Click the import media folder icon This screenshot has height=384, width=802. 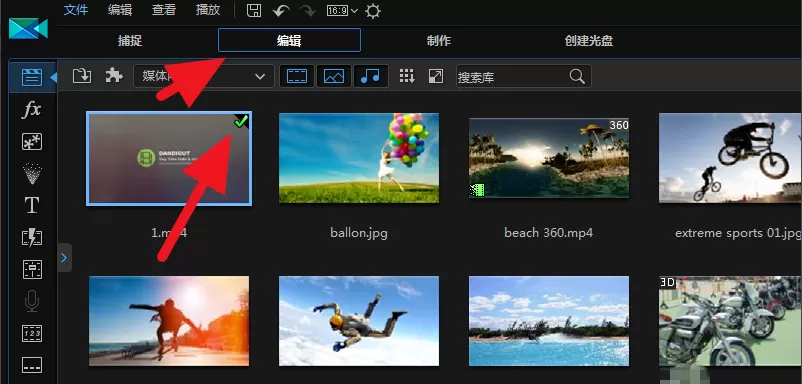pos(82,76)
